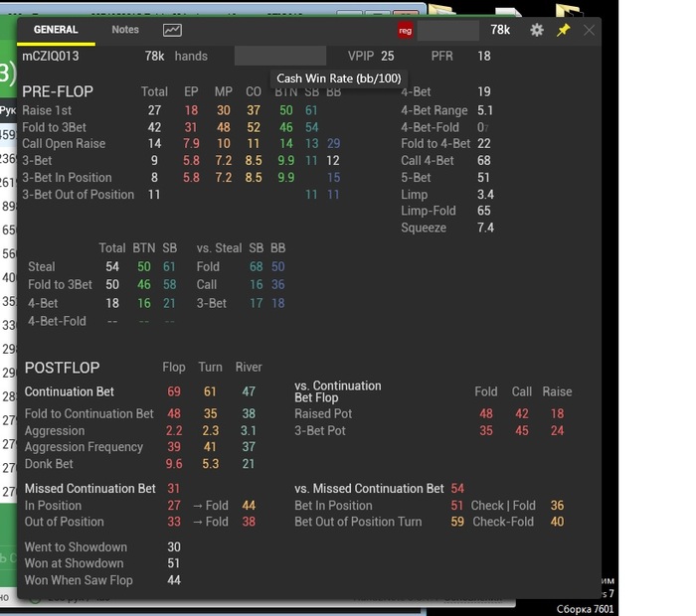Click the player name mCZIQ013
The width and height of the screenshot is (696, 616).
[x=51, y=57]
